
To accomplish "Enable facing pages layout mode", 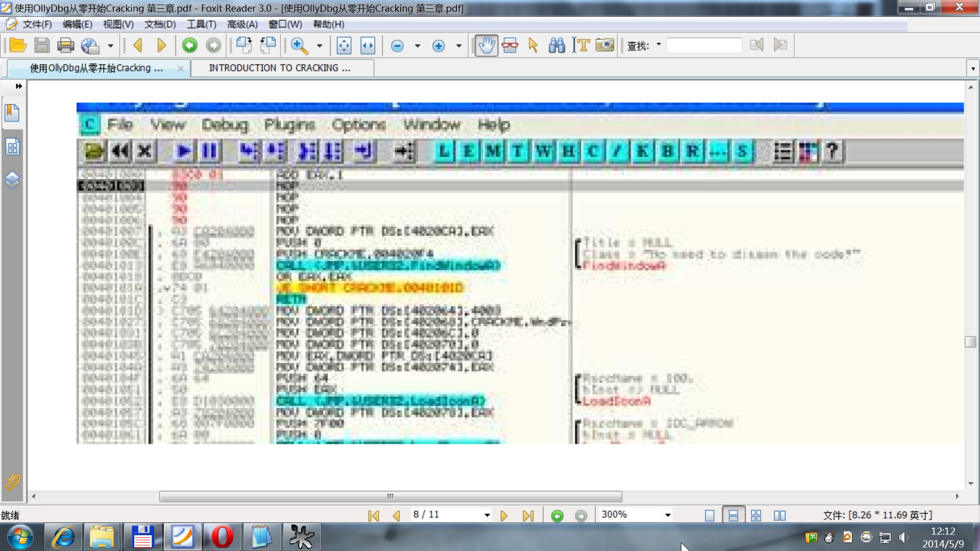I will coord(779,515).
